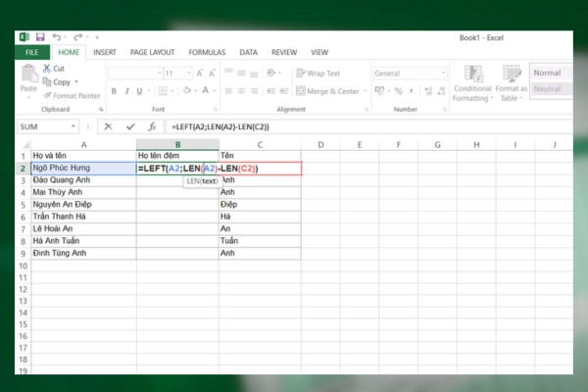Click Increase Decimal icon
588x392 pixels.
pyautogui.click(x=428, y=91)
